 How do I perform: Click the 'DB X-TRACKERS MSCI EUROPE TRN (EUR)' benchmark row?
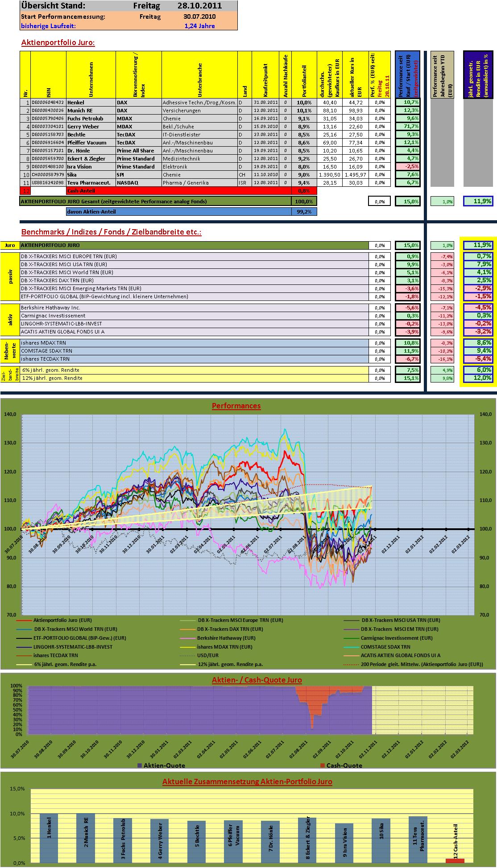(x=194, y=256)
